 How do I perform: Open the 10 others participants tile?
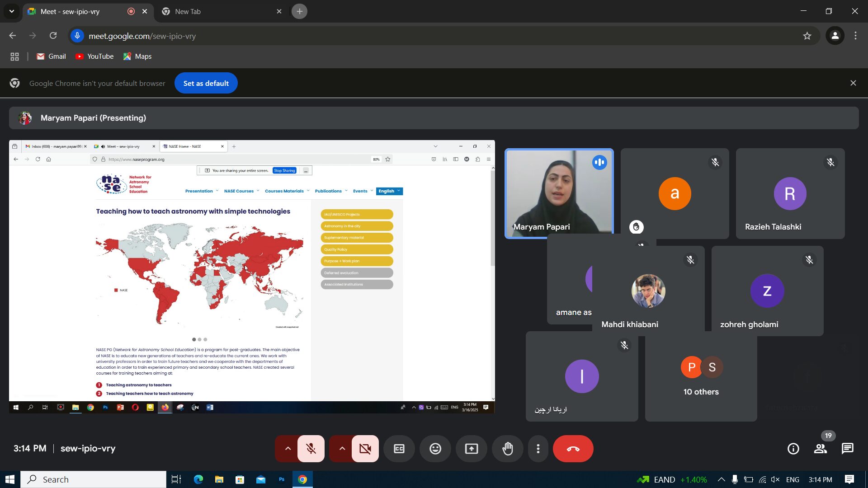(701, 376)
